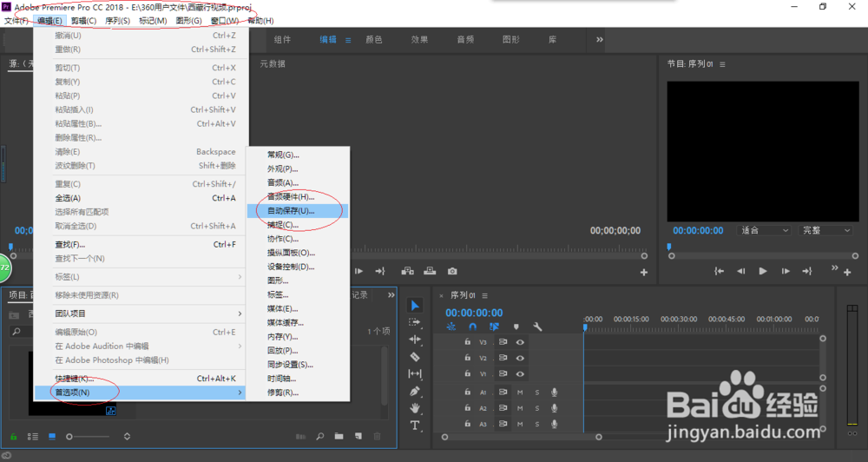The image size is (868, 462).
Task: Click the Export Frame camera icon
Action: 452,272
